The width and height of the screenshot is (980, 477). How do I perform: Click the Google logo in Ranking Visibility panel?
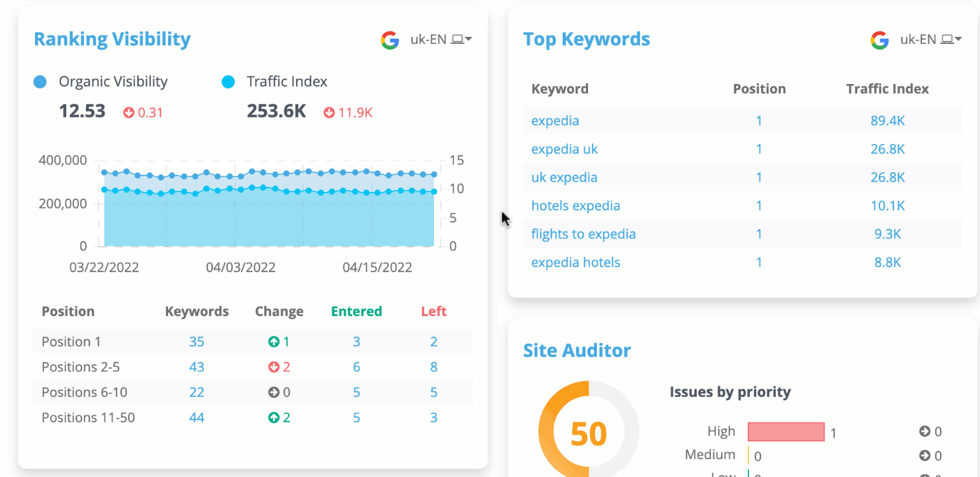[x=390, y=40]
